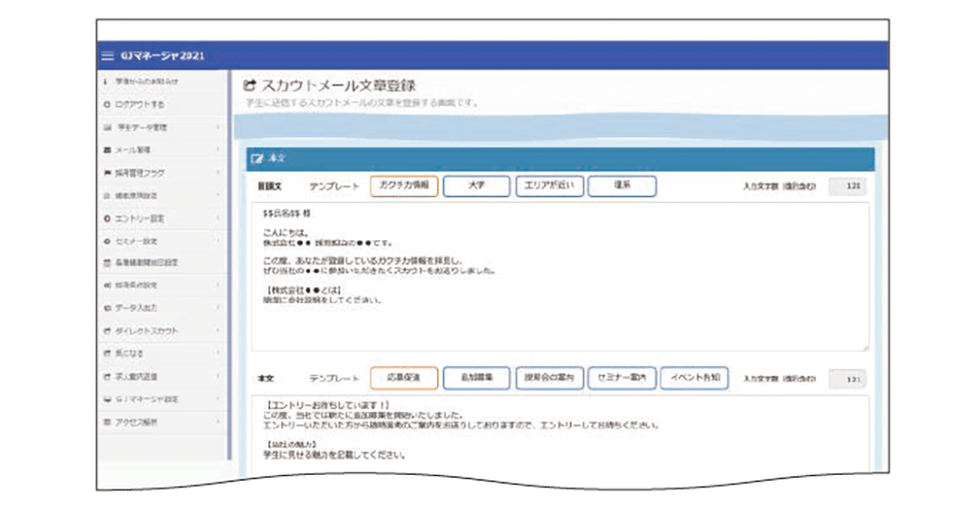Click the アクセス解析 icon in sidebar
Screen dimensions: 980x512
[106, 422]
